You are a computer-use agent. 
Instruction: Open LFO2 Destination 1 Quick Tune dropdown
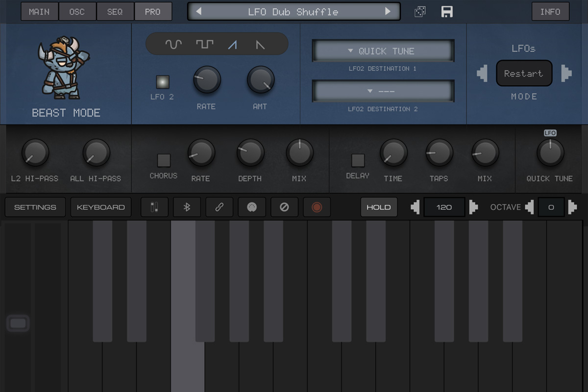pyautogui.click(x=383, y=51)
